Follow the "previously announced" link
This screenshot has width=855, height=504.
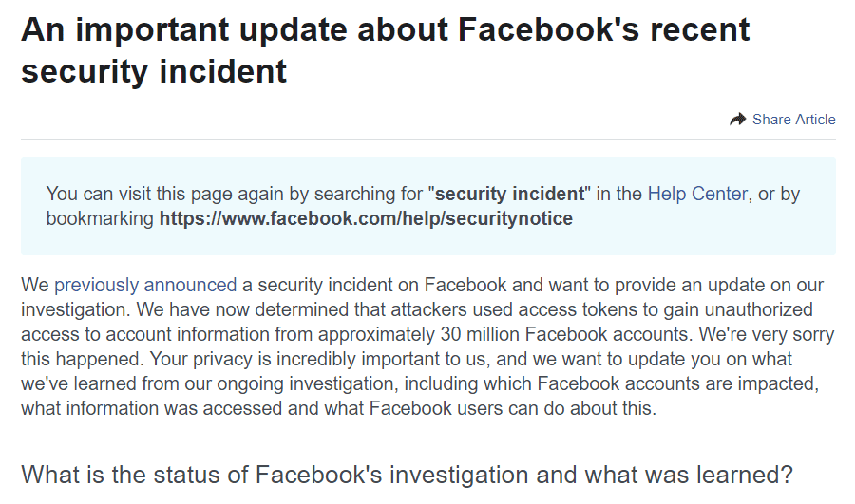(145, 285)
